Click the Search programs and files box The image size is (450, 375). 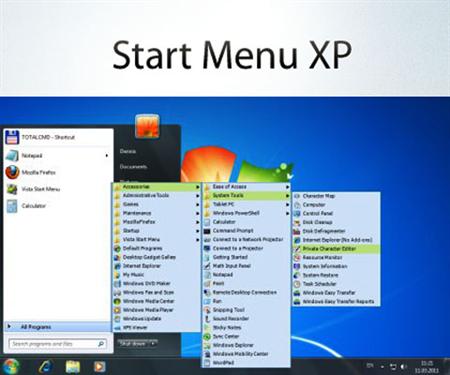pyautogui.click(x=58, y=344)
